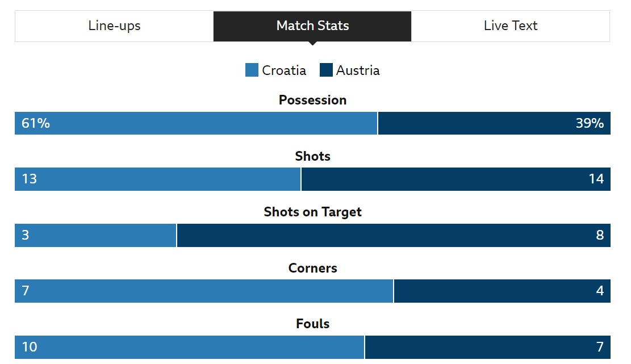The height and width of the screenshot is (364, 631).
Task: Click Croatia's 3 shots on target bar
Action: coord(95,235)
